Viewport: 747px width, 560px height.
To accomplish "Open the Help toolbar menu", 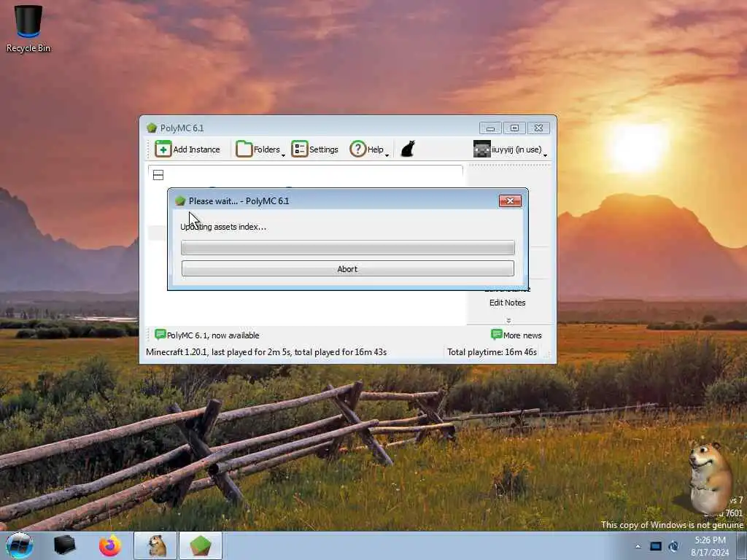I will point(369,149).
